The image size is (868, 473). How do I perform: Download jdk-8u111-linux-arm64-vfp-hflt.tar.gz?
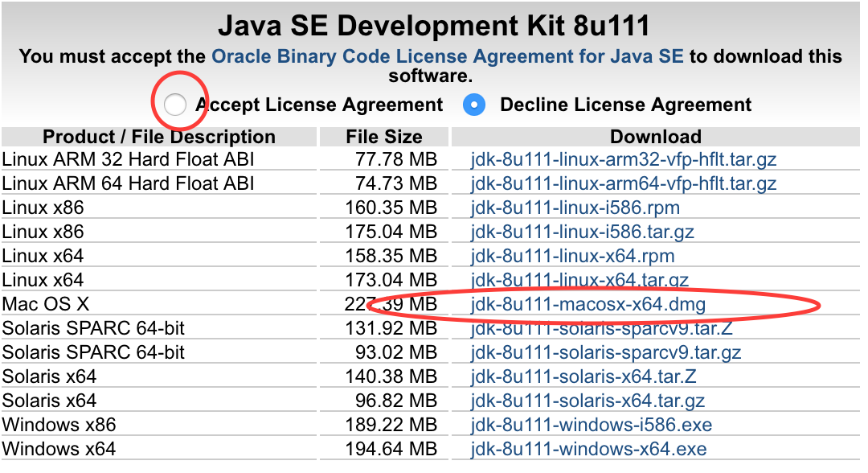[x=624, y=183]
